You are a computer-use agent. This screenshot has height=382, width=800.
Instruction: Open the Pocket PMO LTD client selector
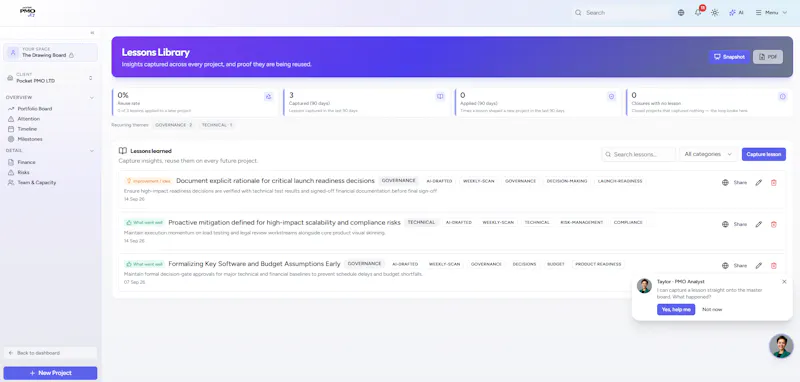[x=50, y=78]
